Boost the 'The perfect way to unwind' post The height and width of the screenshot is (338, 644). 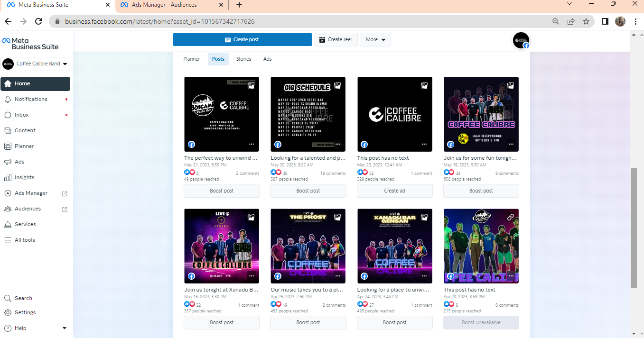click(x=222, y=191)
